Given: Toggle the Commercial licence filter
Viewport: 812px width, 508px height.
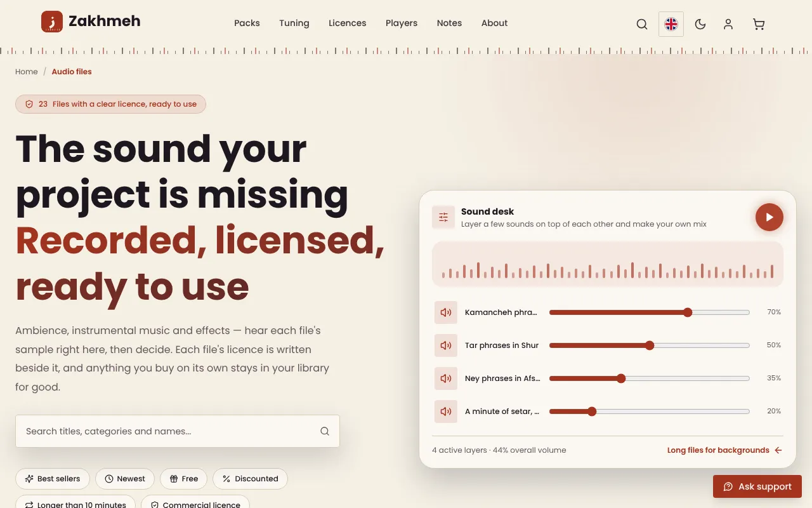Looking at the screenshot, I should (195, 502).
